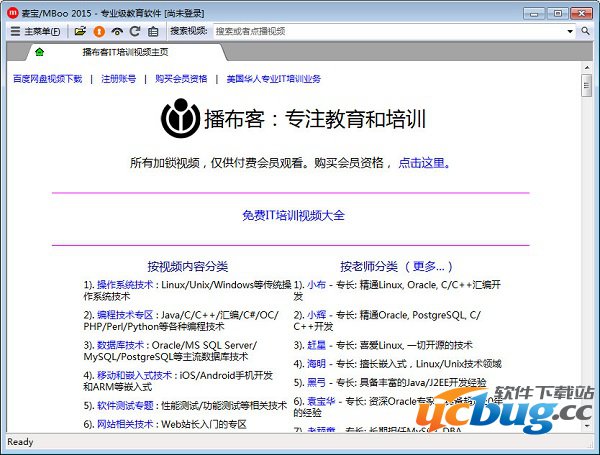
Task: Click the orange keyhole login icon
Action: coord(99,31)
